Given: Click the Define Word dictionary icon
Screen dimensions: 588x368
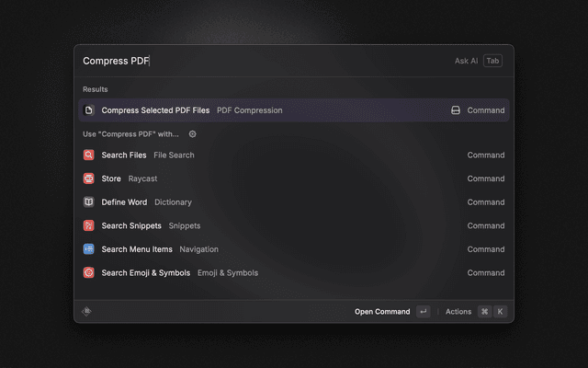Looking at the screenshot, I should click(89, 202).
